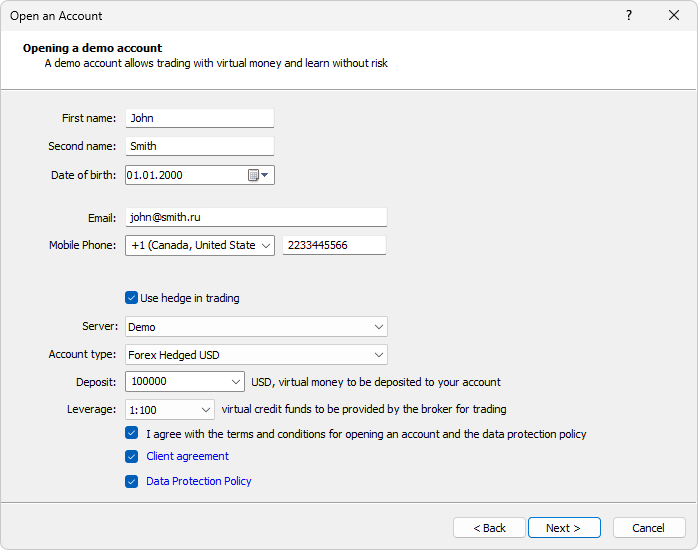Image resolution: width=698 pixels, height=550 pixels.
Task: Toggle the Data Protection Policy checkbox
Action: (x=131, y=481)
